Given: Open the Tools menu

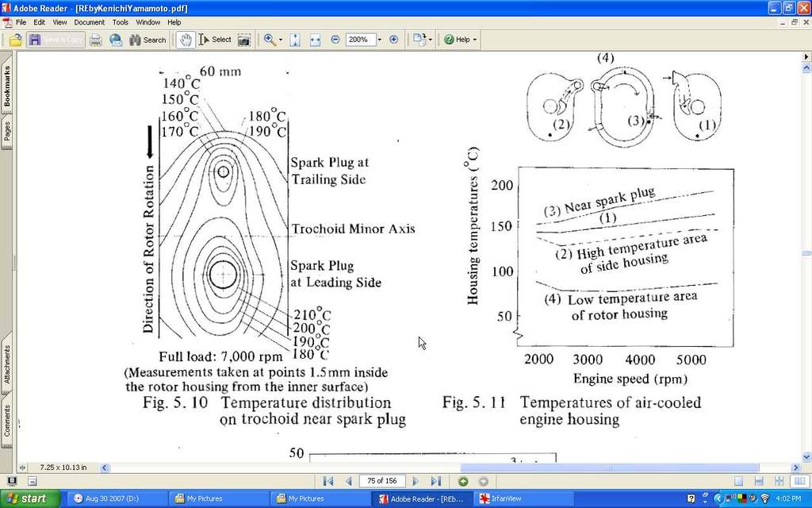Looking at the screenshot, I should [121, 22].
